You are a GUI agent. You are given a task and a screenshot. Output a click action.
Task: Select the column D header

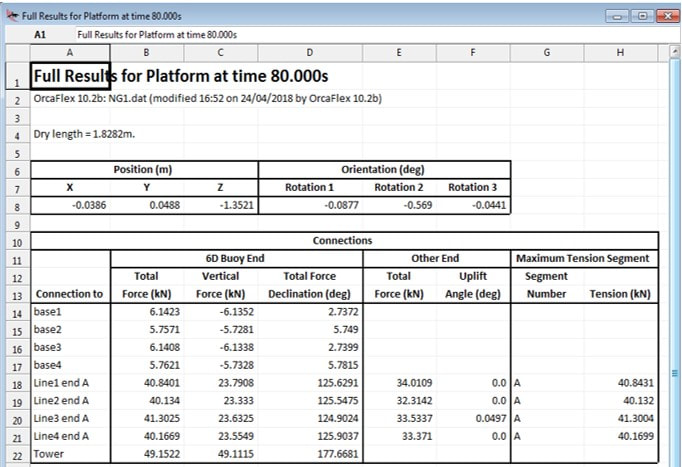309,52
